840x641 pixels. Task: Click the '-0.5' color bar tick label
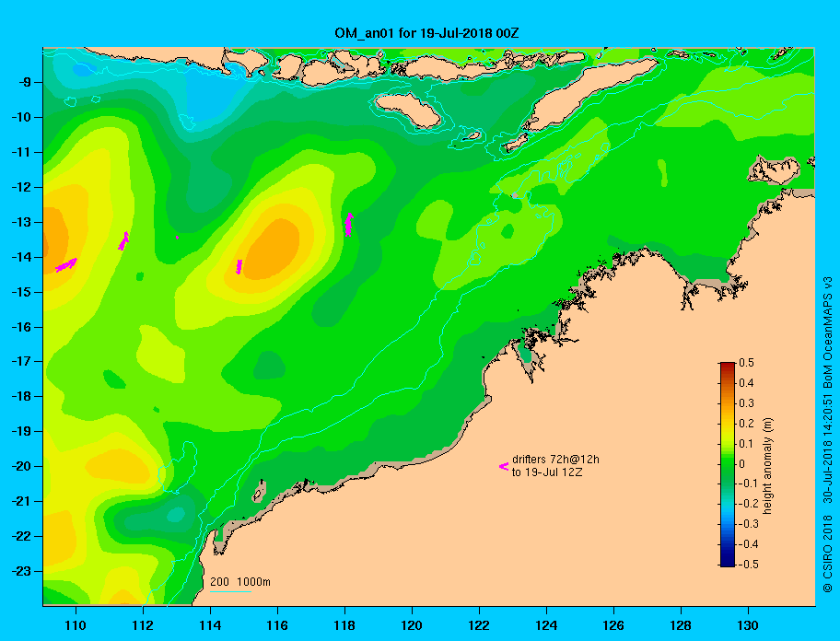point(749,565)
